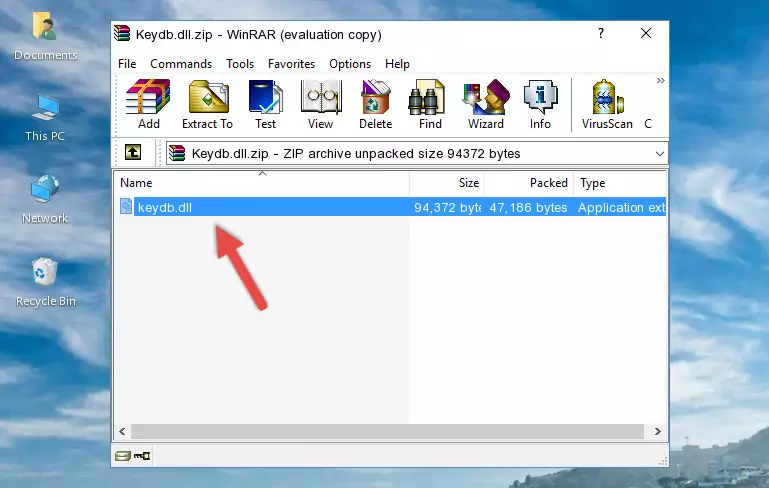Launch the Wizard tool

(486, 104)
